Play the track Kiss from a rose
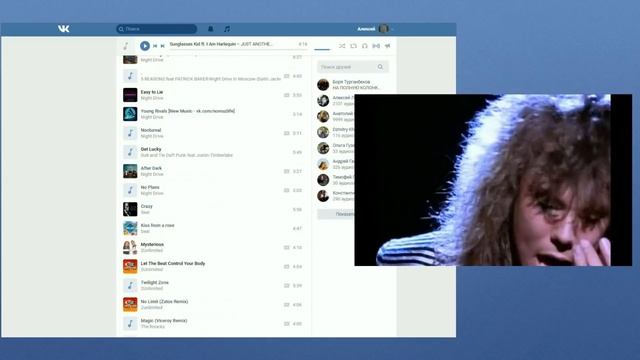The height and width of the screenshot is (360, 640). point(158,225)
